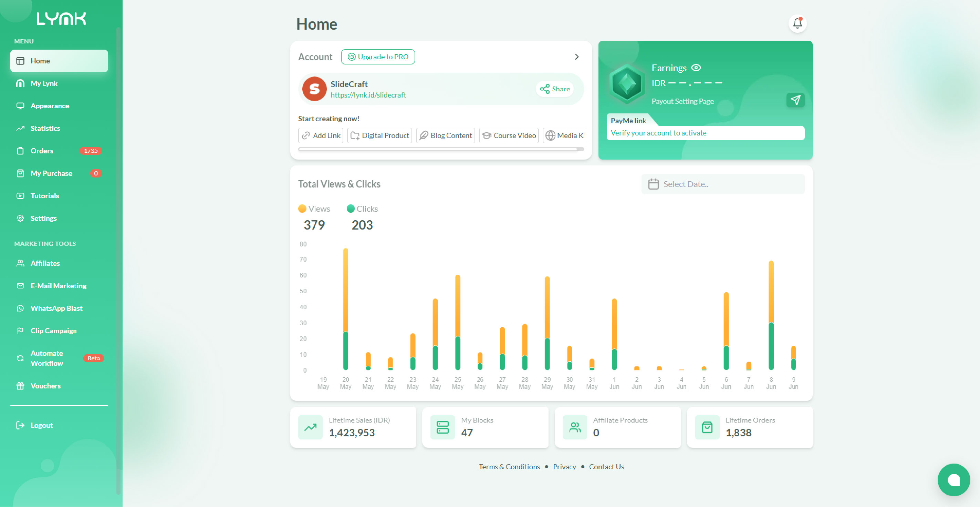Image resolution: width=980 pixels, height=507 pixels.
Task: Click the SlideCraft profile avatar
Action: pos(314,89)
